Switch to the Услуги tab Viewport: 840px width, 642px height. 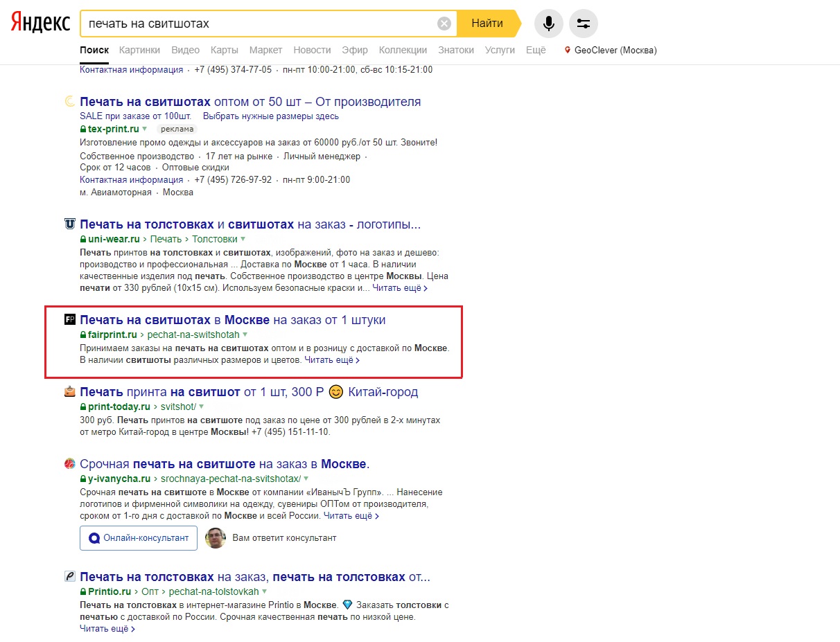(500, 50)
